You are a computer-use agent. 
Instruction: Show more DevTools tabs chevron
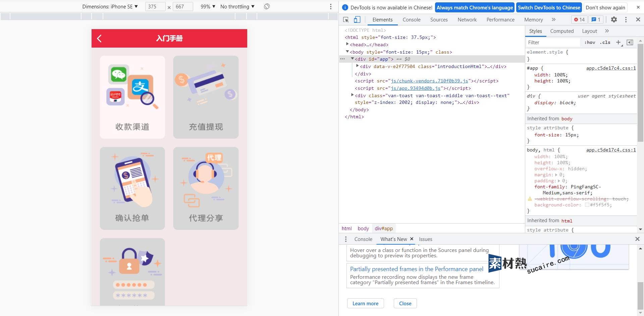[553, 20]
